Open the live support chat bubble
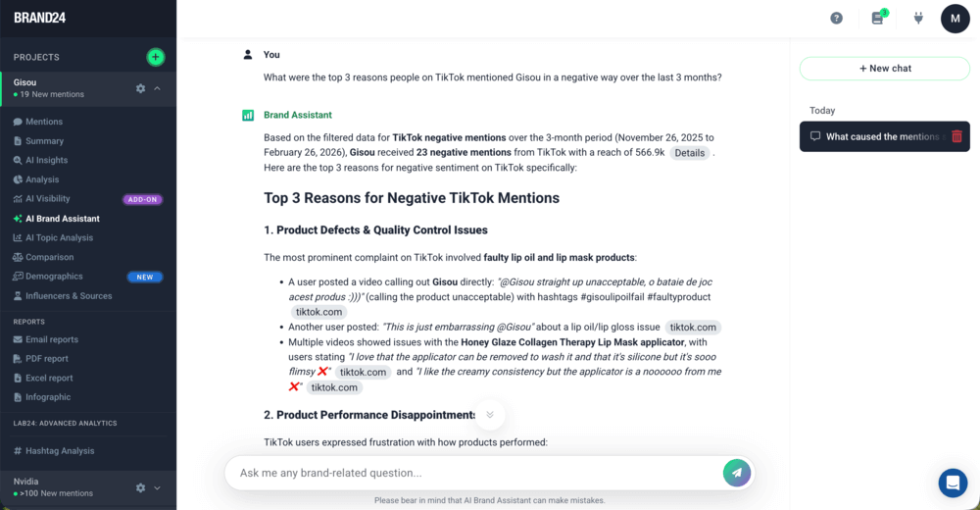 coord(953,483)
